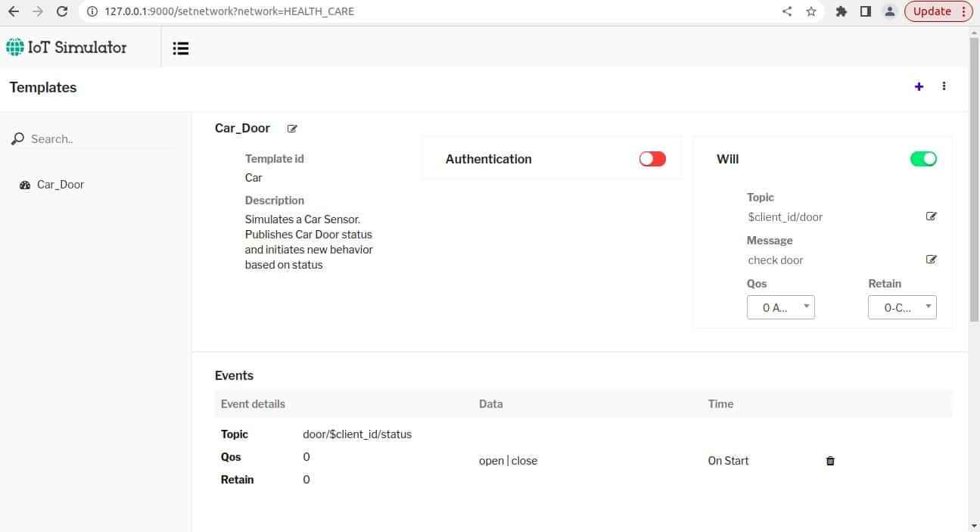
Task: Click the Authentication label
Action: 489,159
